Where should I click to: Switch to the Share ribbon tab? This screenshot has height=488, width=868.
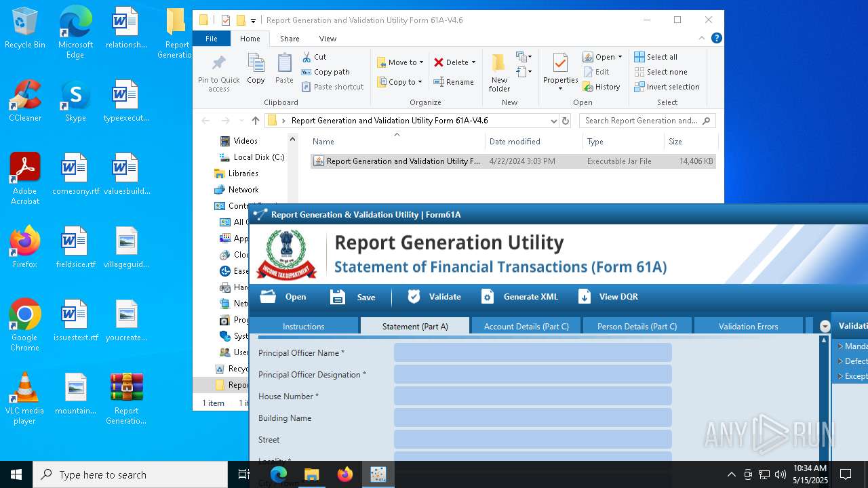pos(290,39)
